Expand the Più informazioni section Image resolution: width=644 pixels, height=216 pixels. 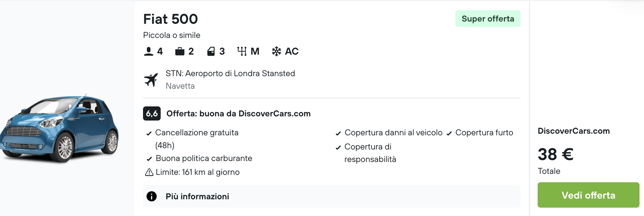pos(197,196)
